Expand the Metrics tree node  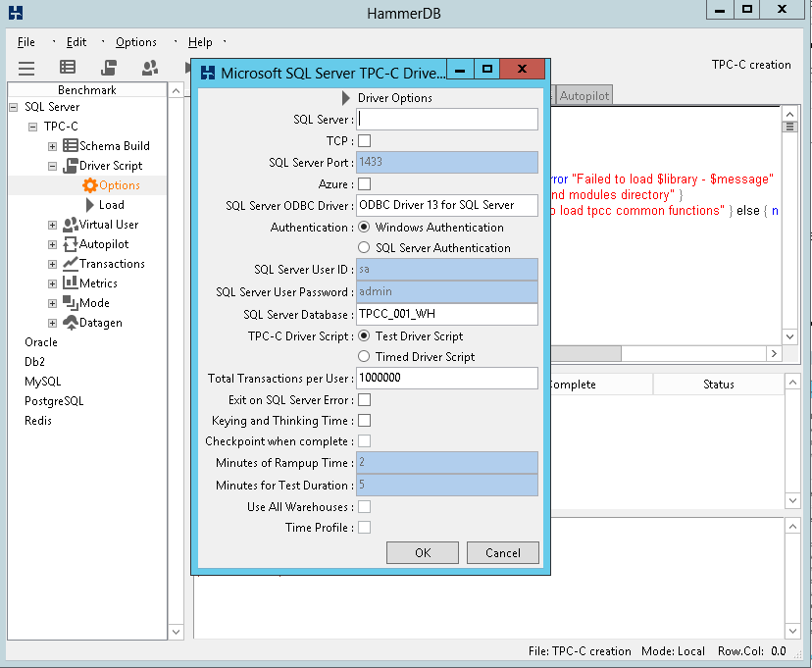click(52, 283)
